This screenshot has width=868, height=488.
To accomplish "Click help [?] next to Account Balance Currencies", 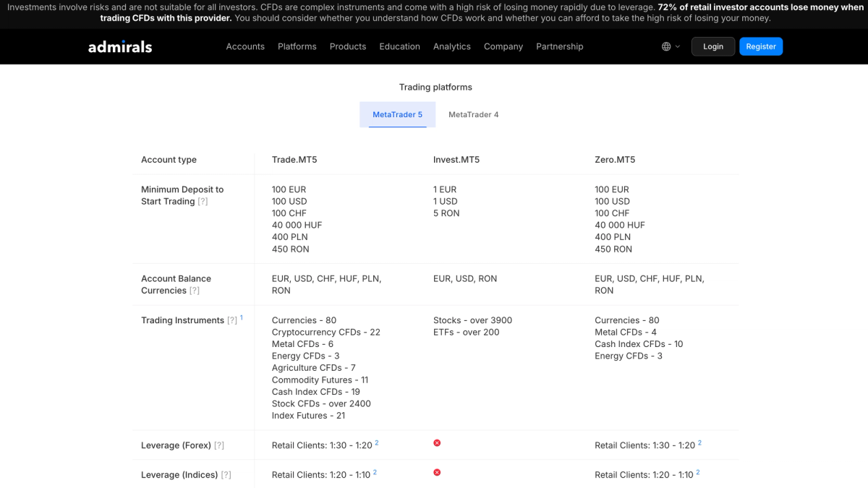I will (x=194, y=291).
